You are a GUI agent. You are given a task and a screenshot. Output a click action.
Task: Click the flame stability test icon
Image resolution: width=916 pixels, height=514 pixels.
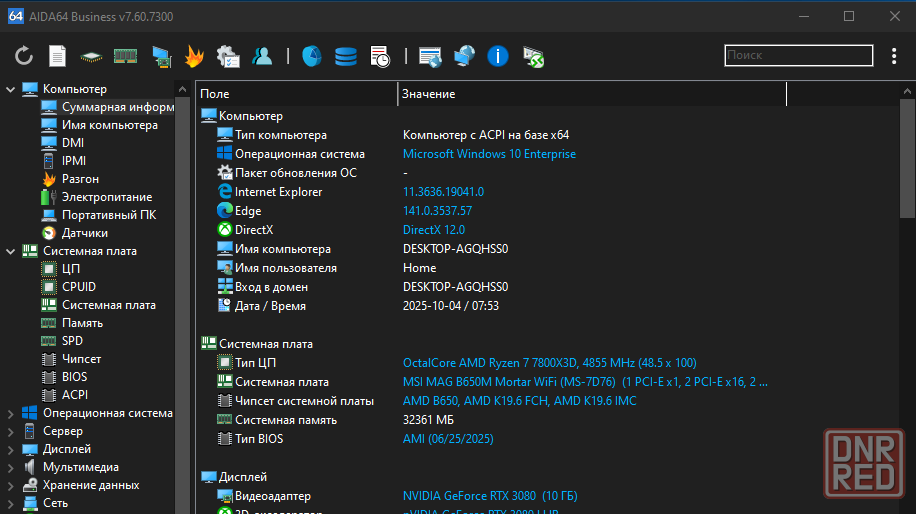[195, 56]
